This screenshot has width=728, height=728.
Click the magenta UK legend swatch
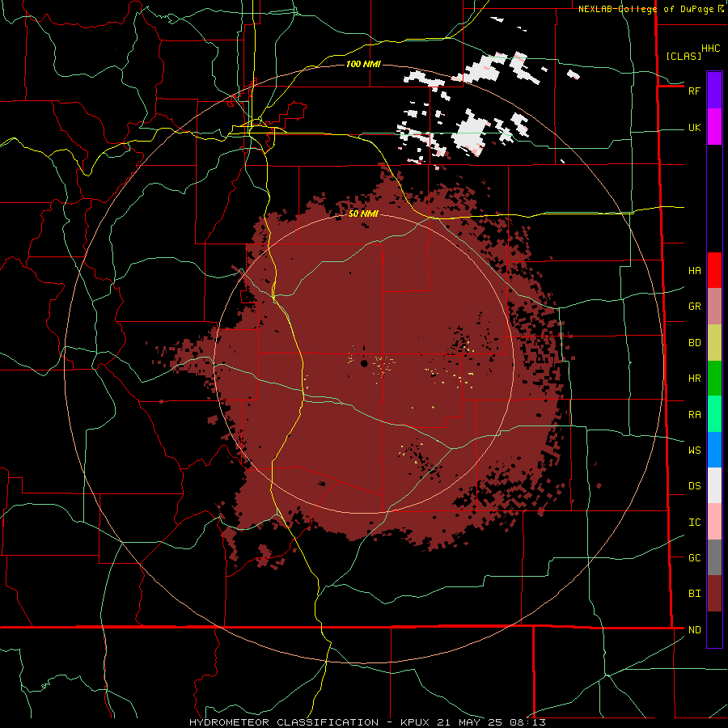pos(714,127)
